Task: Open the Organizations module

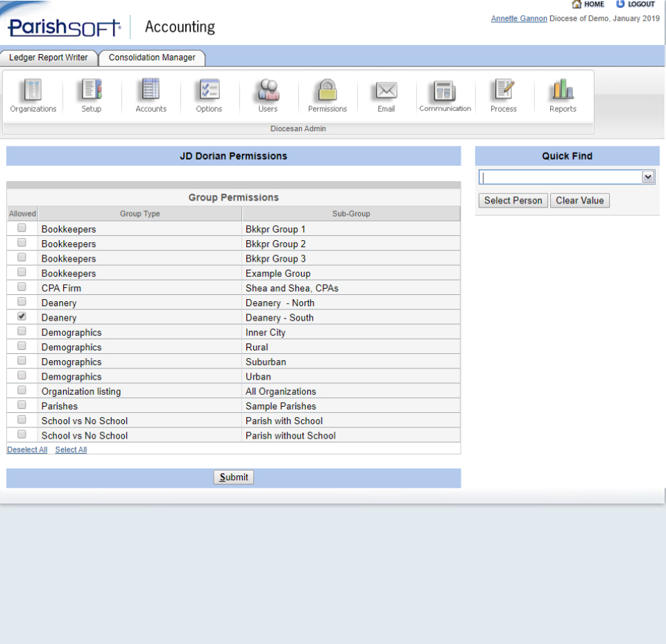Action: point(32,96)
